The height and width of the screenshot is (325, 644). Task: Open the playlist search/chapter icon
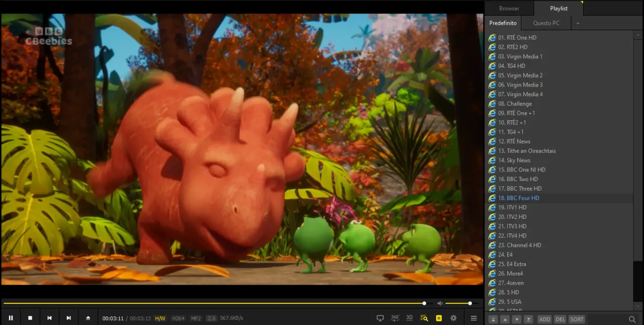point(424,318)
